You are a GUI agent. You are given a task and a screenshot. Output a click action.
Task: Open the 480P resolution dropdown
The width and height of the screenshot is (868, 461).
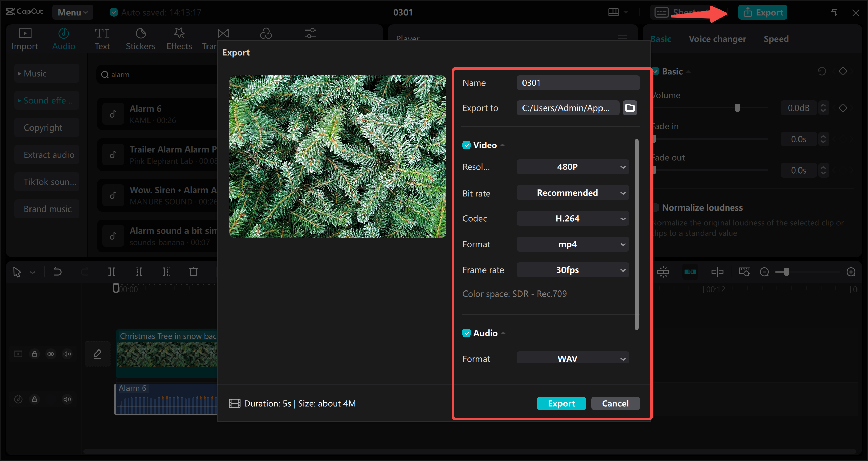coord(573,167)
